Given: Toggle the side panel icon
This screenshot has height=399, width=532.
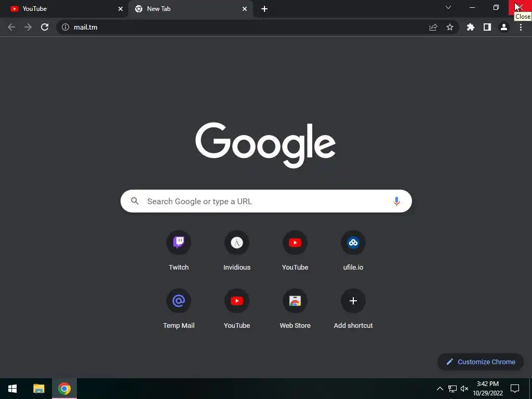Looking at the screenshot, I should (x=487, y=27).
